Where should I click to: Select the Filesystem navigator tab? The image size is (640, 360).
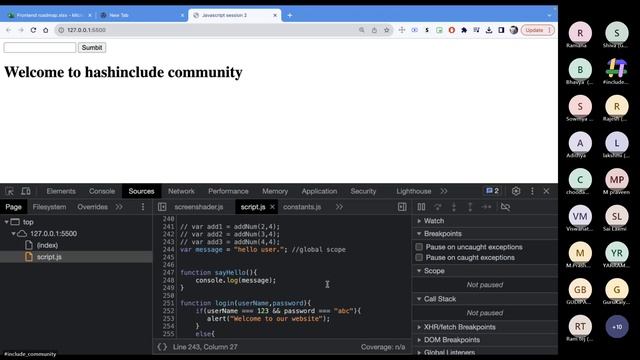click(x=49, y=207)
